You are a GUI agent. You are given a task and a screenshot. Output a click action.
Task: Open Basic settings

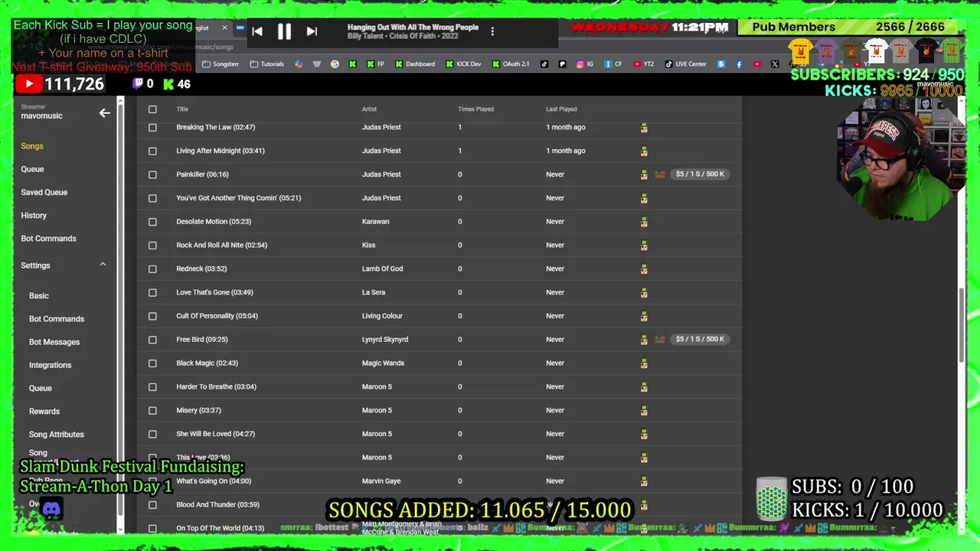pyautogui.click(x=39, y=295)
